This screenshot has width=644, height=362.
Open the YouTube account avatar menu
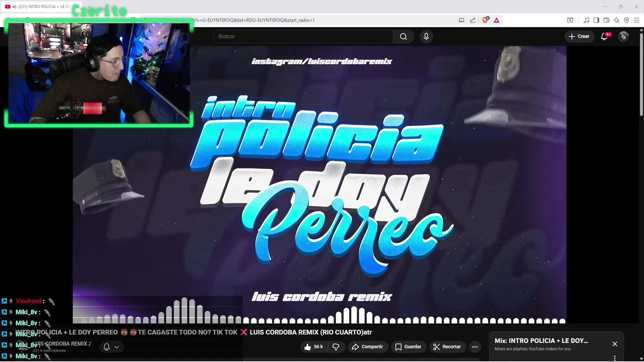pyautogui.click(x=623, y=36)
